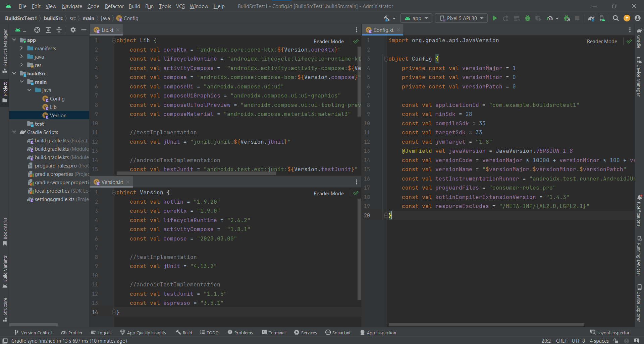Screen dimensions: 644x344
Task: Click the Search Everywhere magnifier icon
Action: [616, 18]
